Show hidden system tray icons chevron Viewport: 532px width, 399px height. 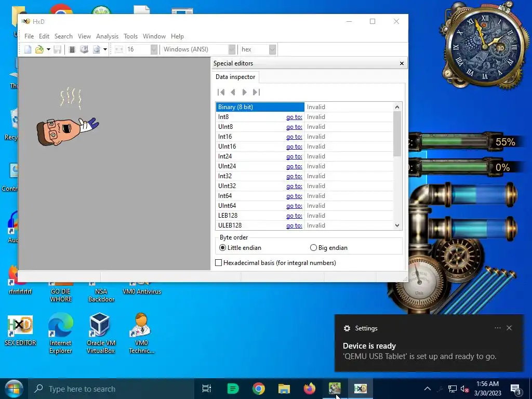(428, 389)
